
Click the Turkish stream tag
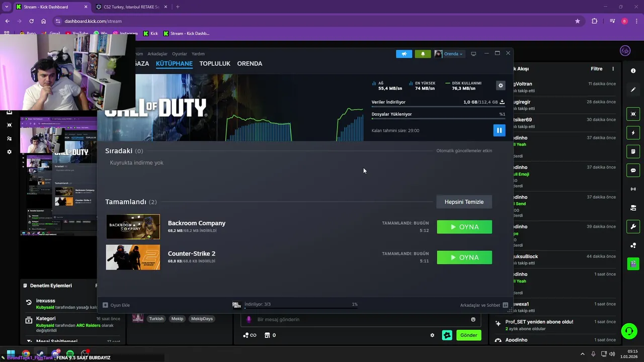pyautogui.click(x=156, y=319)
